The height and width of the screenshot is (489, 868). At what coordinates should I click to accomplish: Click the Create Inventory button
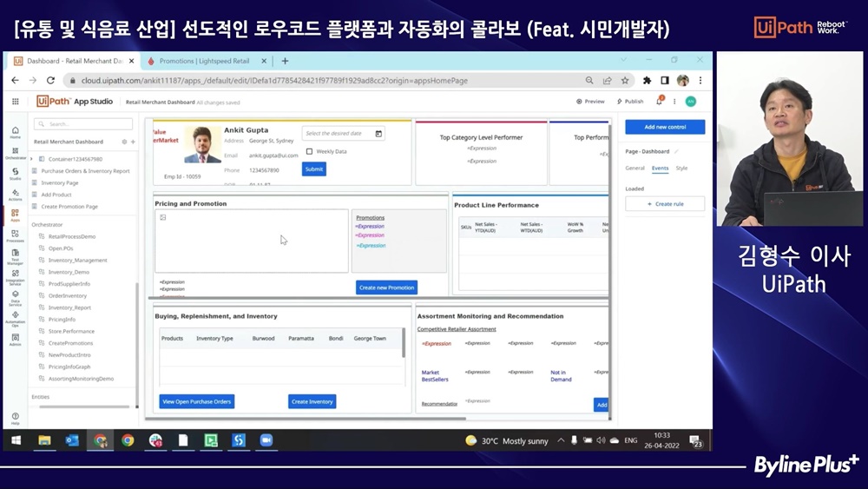tap(312, 401)
